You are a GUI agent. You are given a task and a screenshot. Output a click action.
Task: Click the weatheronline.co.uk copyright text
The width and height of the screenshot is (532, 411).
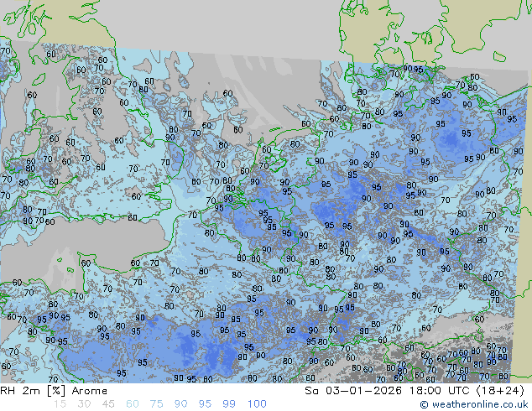[x=473, y=404]
